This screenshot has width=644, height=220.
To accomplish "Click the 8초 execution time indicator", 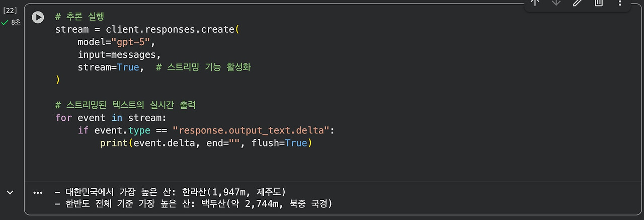I will (x=16, y=23).
